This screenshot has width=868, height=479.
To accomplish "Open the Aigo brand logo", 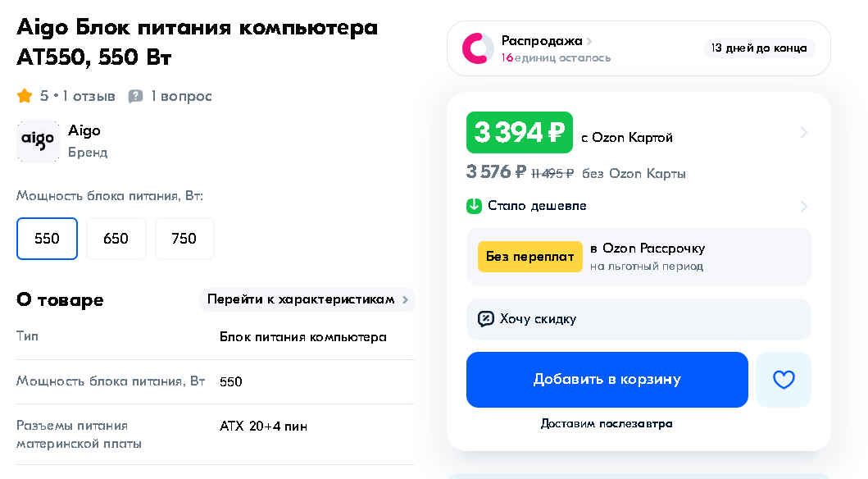I will pyautogui.click(x=39, y=141).
